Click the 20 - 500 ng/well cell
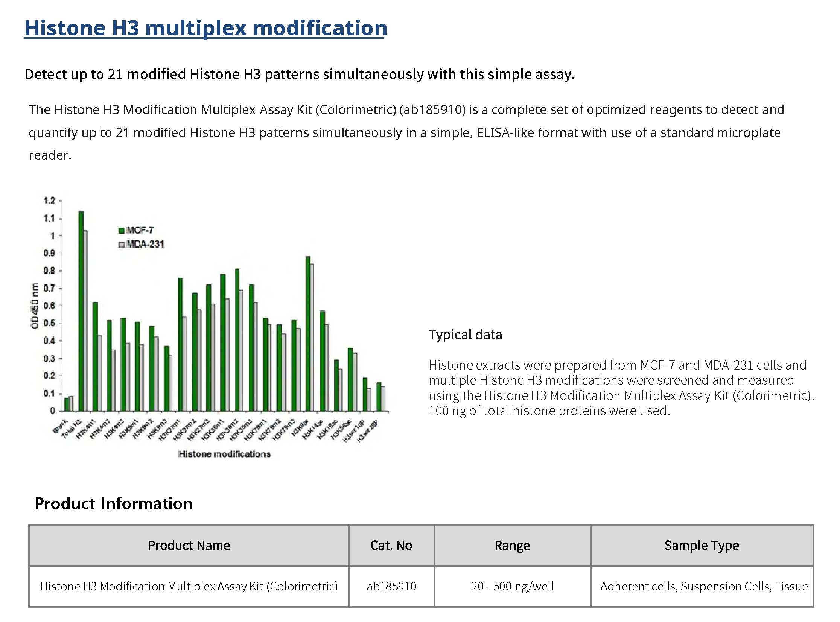 coord(512,586)
